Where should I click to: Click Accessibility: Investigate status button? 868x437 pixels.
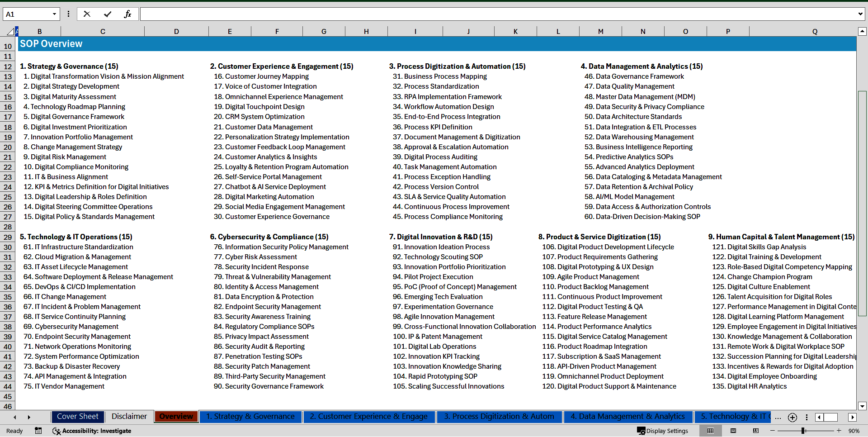click(92, 431)
